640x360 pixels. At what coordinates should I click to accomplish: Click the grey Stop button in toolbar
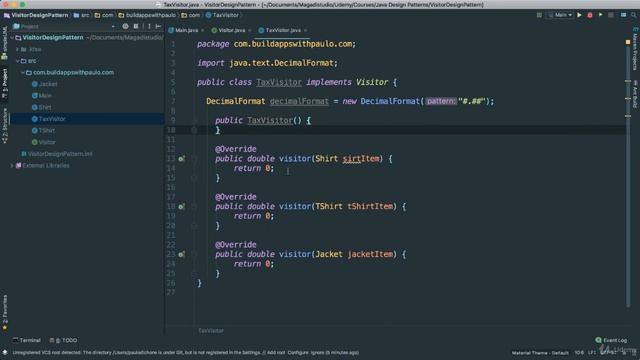(611, 15)
